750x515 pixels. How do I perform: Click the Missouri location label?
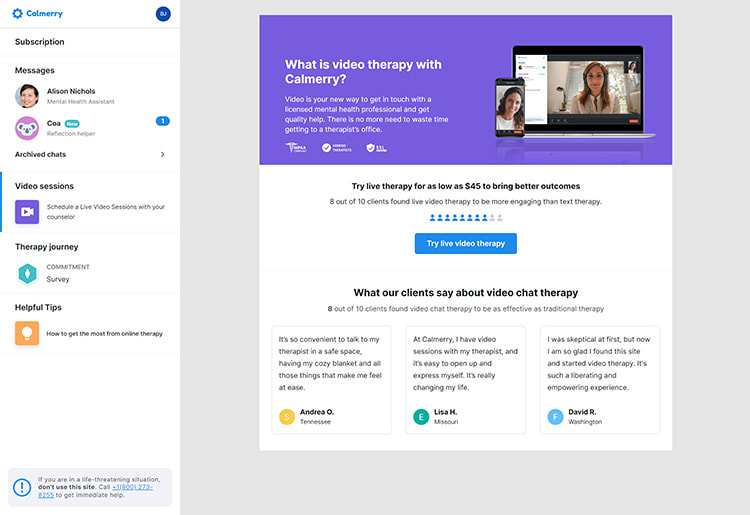[x=446, y=422]
